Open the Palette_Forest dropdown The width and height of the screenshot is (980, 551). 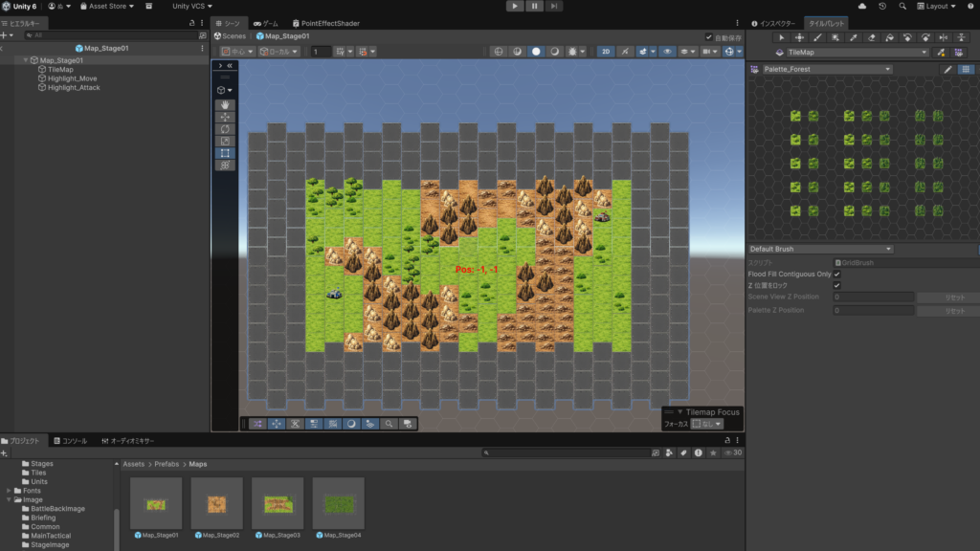click(827, 70)
